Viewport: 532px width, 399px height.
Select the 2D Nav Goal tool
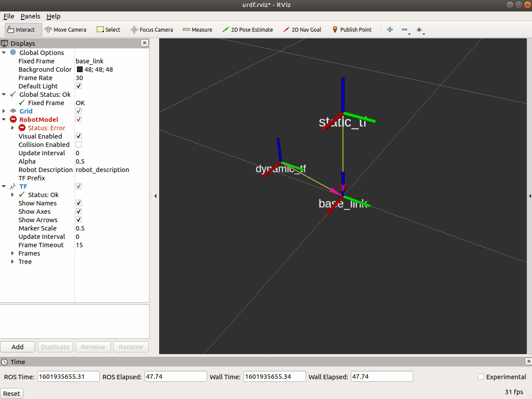click(302, 30)
